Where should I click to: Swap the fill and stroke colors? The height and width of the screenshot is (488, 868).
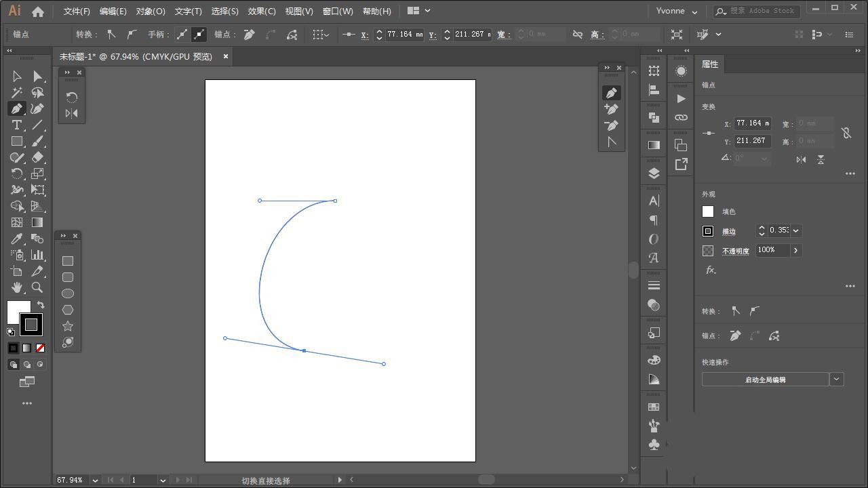coord(40,305)
